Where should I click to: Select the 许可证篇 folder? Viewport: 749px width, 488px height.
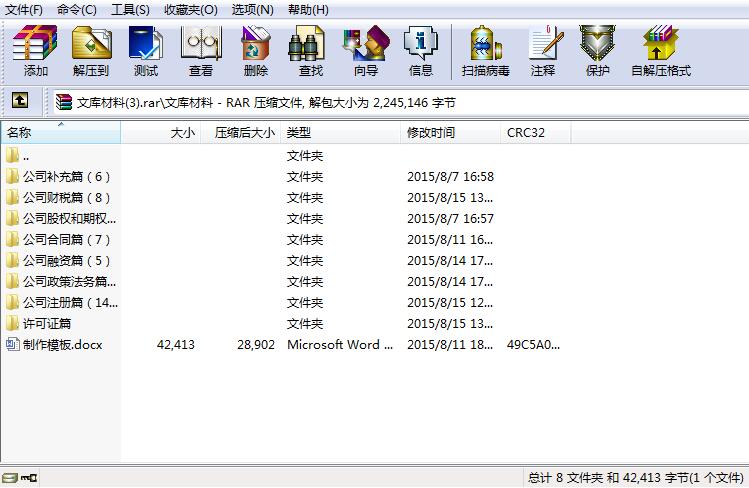click(47, 324)
